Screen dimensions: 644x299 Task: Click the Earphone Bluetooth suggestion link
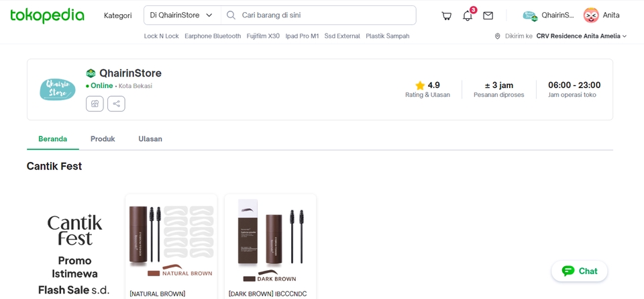point(213,36)
